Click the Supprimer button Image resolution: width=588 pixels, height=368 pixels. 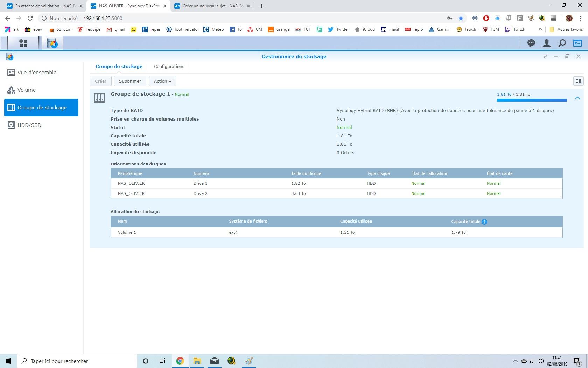pyautogui.click(x=130, y=81)
